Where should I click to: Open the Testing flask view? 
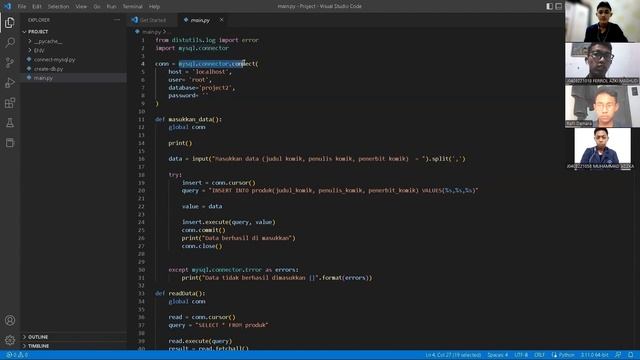(x=10, y=122)
